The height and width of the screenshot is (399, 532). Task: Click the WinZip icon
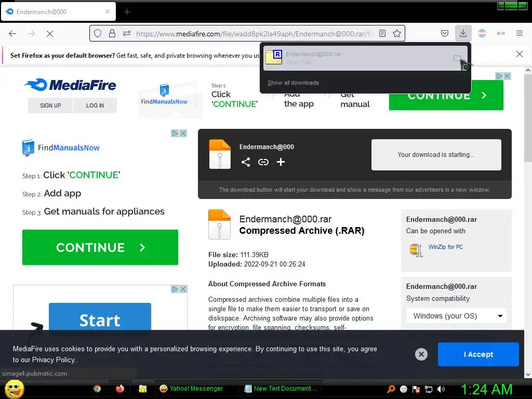click(416, 250)
